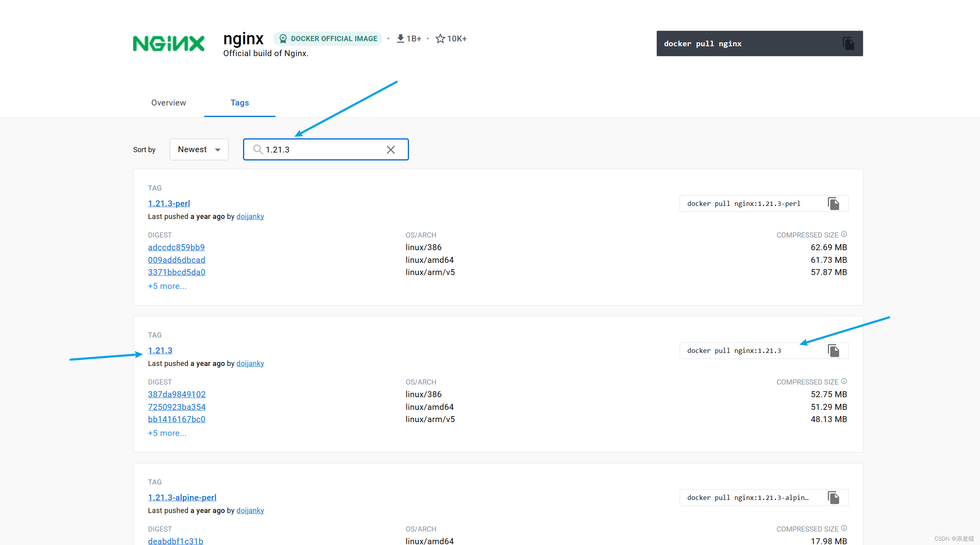Viewport: 980px width, 545px height.
Task: Open the 1.21.3-alpine-perl tag link
Action: coord(182,498)
